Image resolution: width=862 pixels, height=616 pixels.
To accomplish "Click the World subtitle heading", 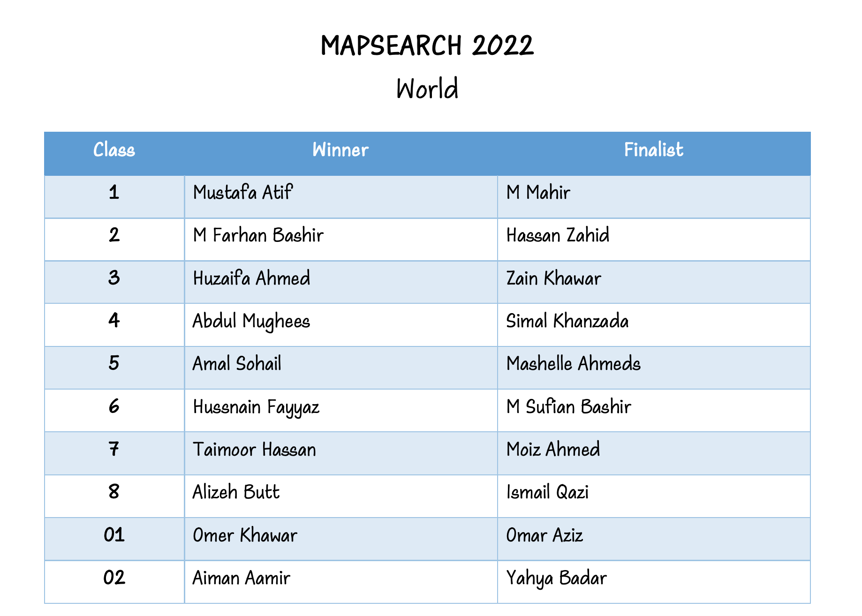I will 427,89.
